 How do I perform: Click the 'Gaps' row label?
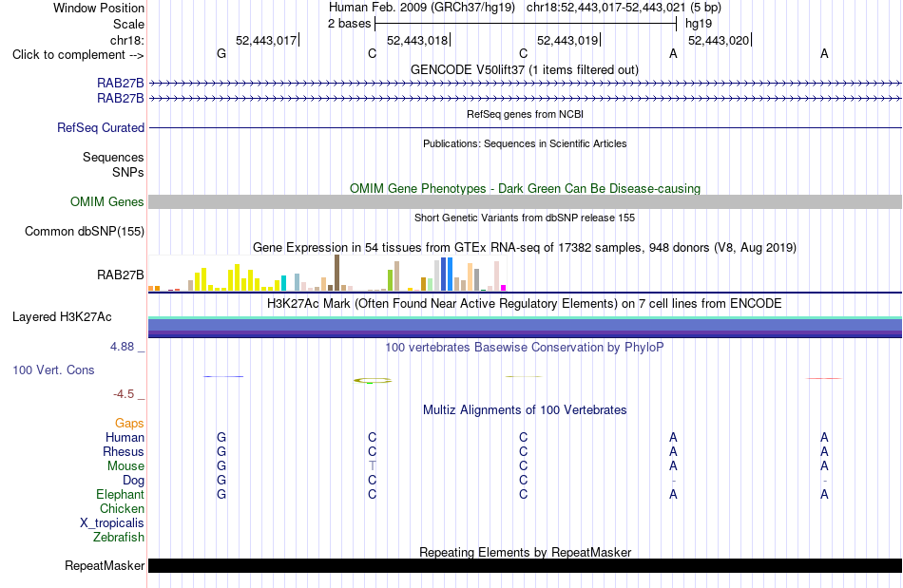pyautogui.click(x=129, y=424)
